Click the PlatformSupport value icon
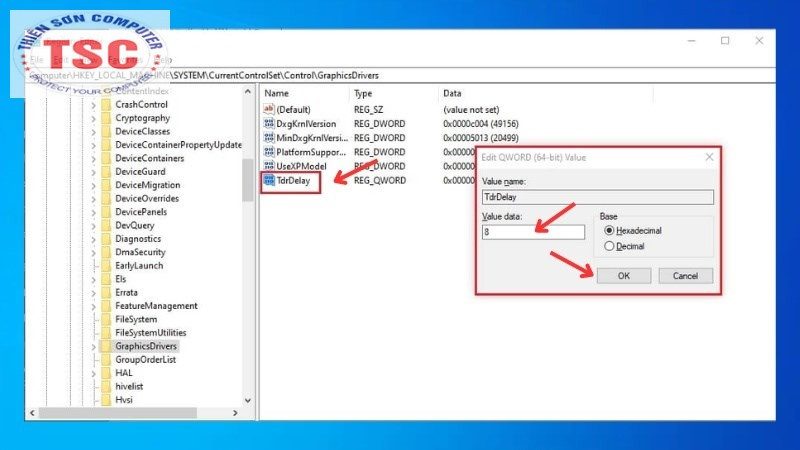Image resolution: width=800 pixels, height=450 pixels. (x=269, y=152)
